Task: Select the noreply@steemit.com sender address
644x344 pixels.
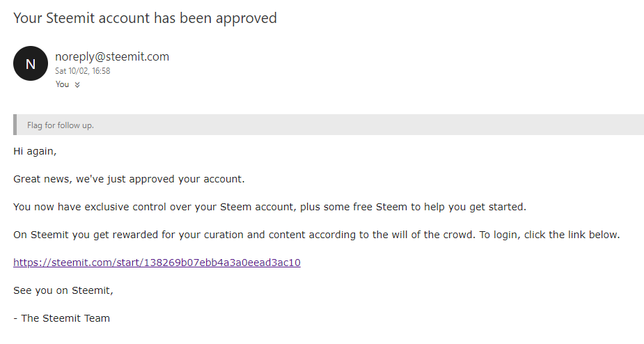Action: 112,56
